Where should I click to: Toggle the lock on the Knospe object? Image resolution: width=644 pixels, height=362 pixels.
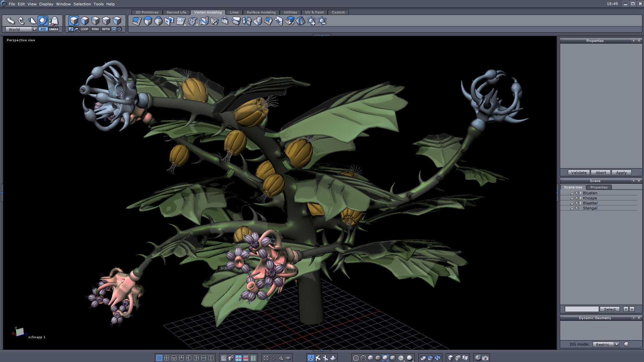pos(572,198)
